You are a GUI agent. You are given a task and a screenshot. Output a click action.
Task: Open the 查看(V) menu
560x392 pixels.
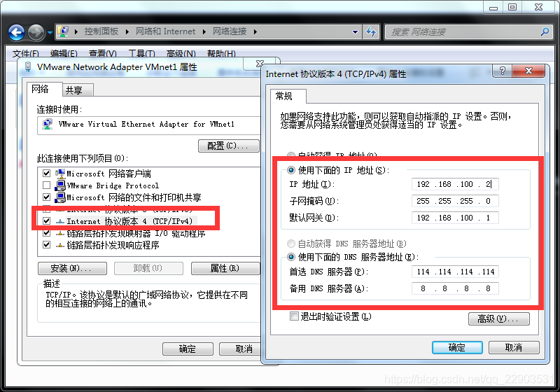pyautogui.click(x=102, y=54)
